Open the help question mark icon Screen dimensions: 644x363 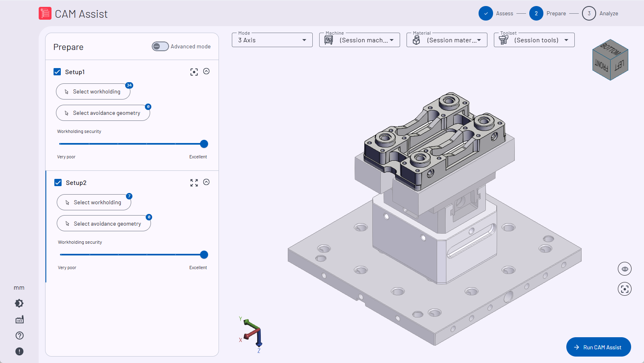(19, 336)
